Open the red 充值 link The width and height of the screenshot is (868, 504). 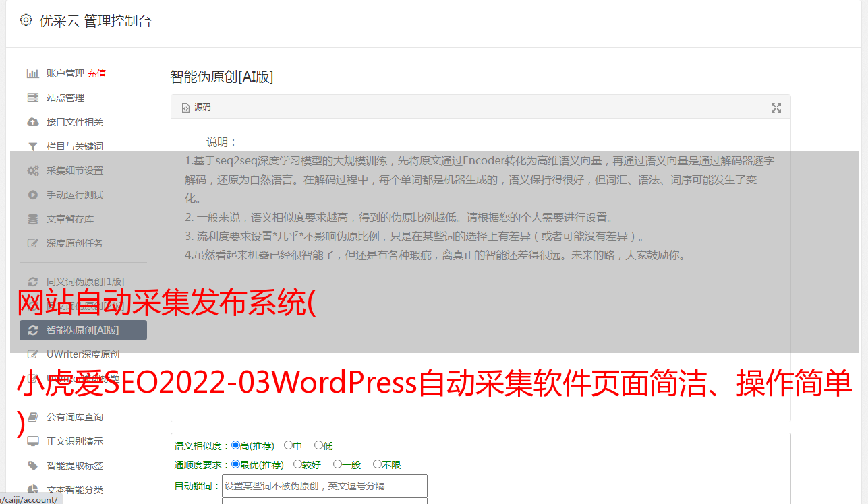(x=96, y=73)
